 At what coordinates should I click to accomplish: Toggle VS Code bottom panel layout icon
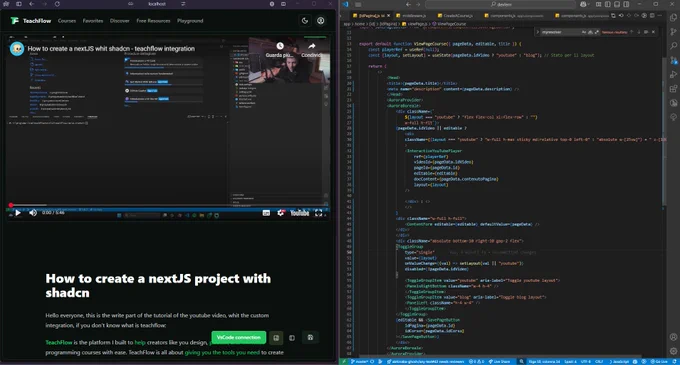click(x=617, y=4)
